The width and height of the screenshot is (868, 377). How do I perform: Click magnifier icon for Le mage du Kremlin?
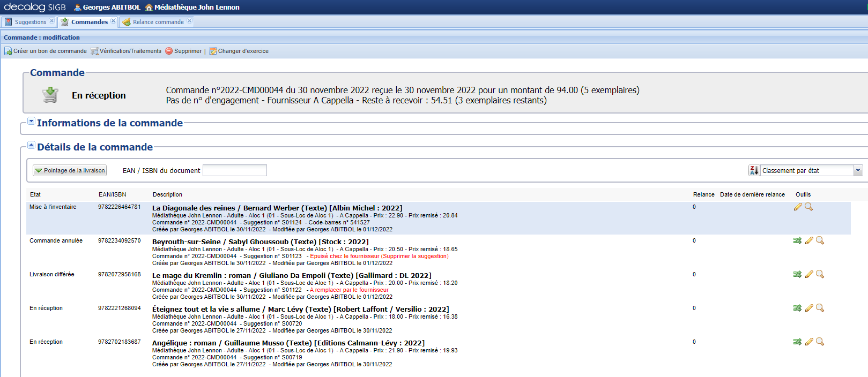[820, 274]
